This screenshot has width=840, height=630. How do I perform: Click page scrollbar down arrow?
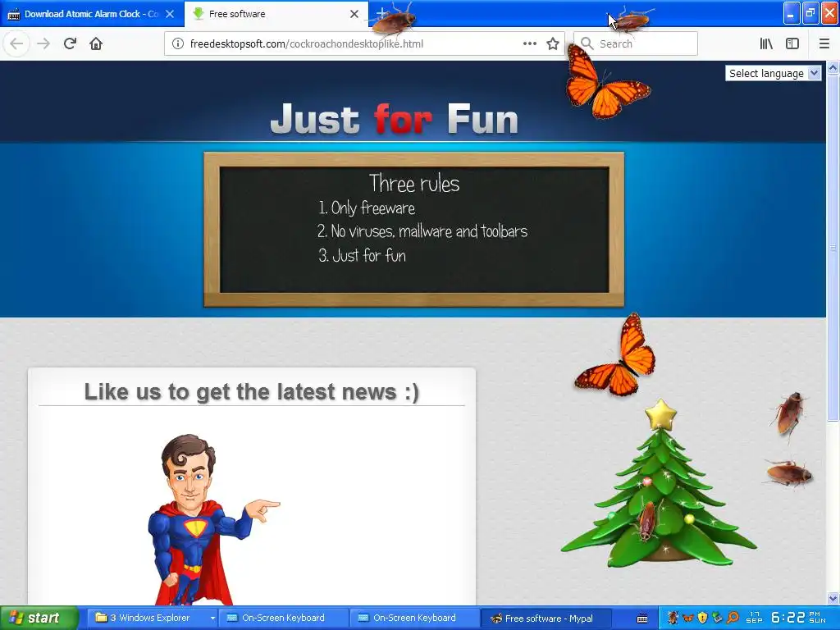(x=833, y=598)
